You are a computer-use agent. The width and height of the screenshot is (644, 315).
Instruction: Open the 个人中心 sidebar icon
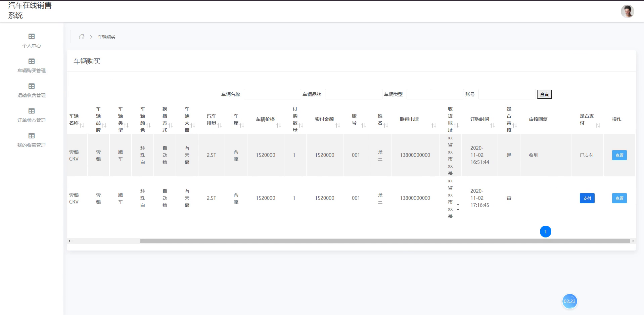click(32, 36)
